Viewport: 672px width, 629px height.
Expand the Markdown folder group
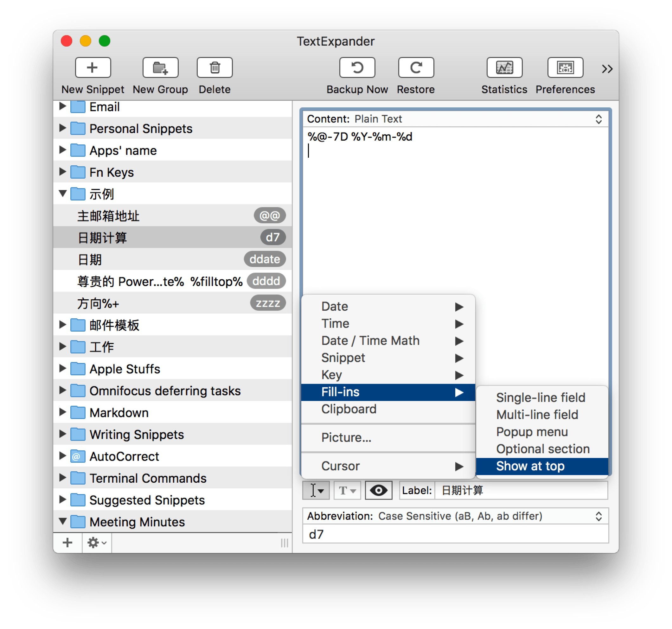tap(62, 412)
